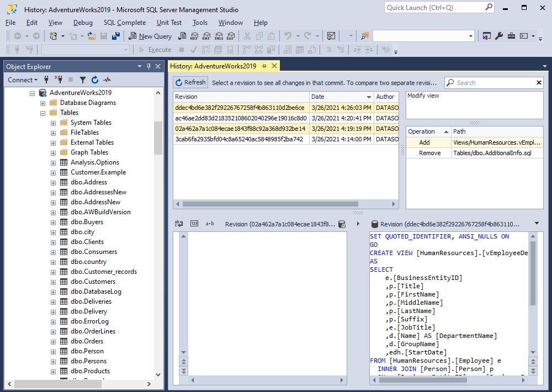Select the Remove Tables/dbo.AdditionalInfo.sql row

[475, 153]
